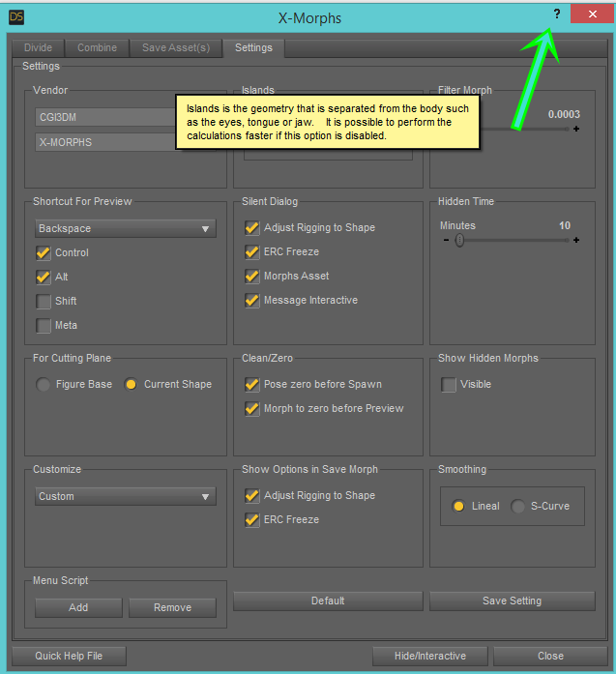Click the 0.0003 Filter Morph value
The image size is (616, 674).
click(x=564, y=114)
